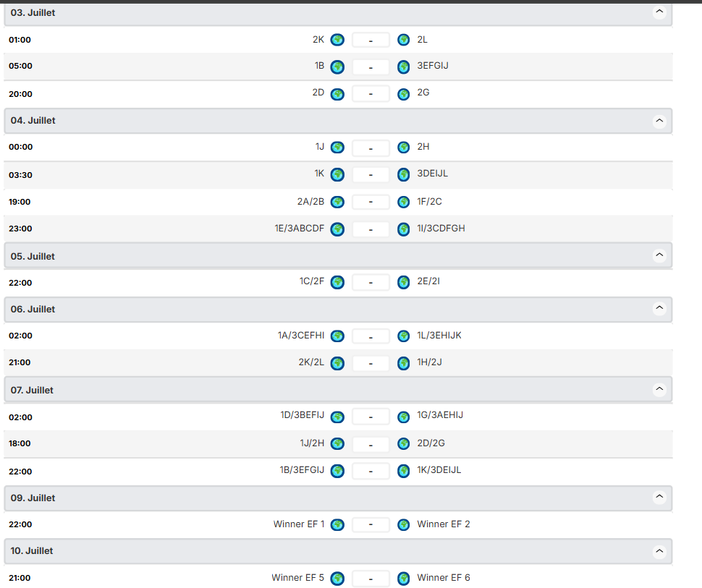Click the globe icon beside Winner EF 1

point(337,525)
